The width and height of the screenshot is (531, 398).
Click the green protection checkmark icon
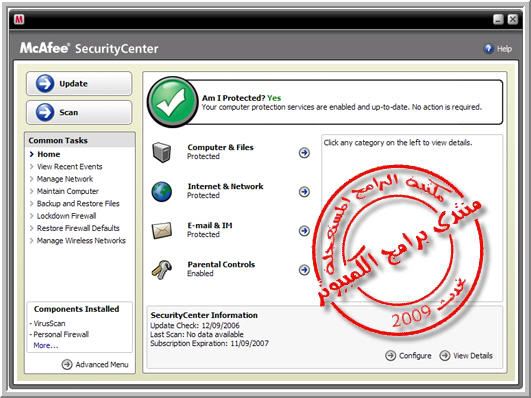click(172, 102)
